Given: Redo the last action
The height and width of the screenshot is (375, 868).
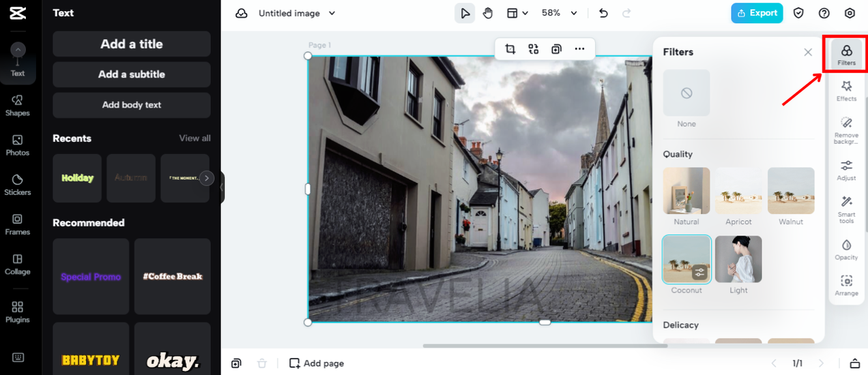Looking at the screenshot, I should click(626, 13).
